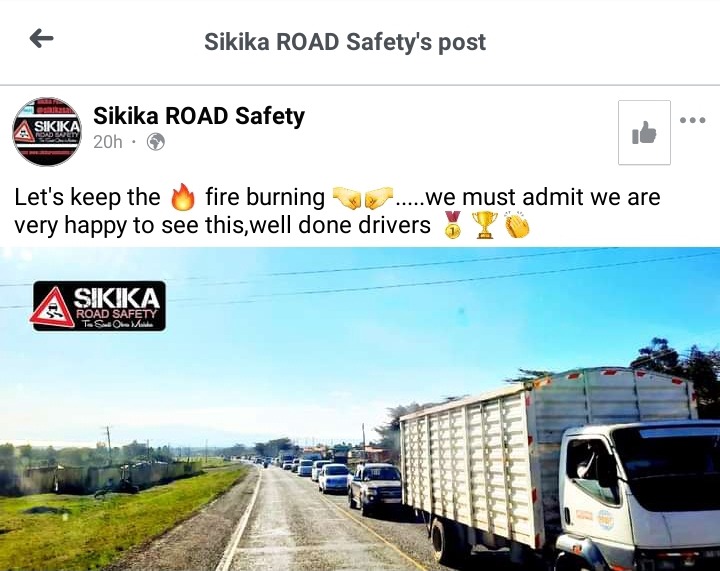Tap the fire emoji in post text
This screenshot has height=571, width=720.
pos(183,197)
